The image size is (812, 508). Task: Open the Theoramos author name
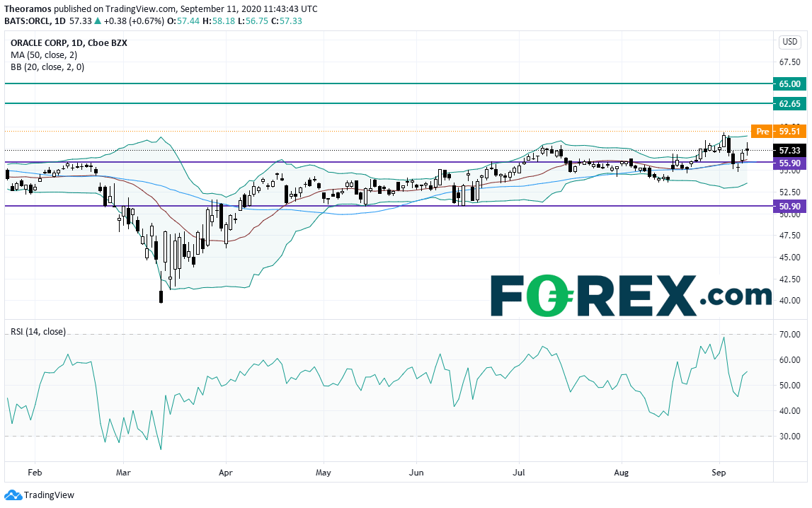28,8
